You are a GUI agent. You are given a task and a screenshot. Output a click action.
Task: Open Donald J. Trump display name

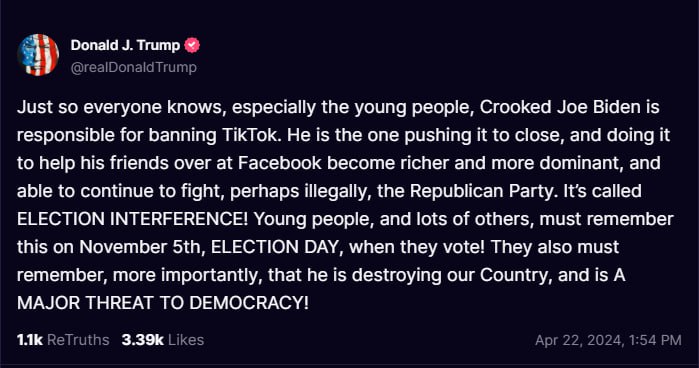(125, 45)
